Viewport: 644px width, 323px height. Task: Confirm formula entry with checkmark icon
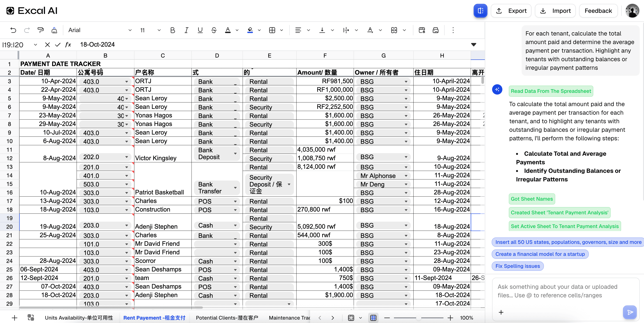(x=58, y=45)
